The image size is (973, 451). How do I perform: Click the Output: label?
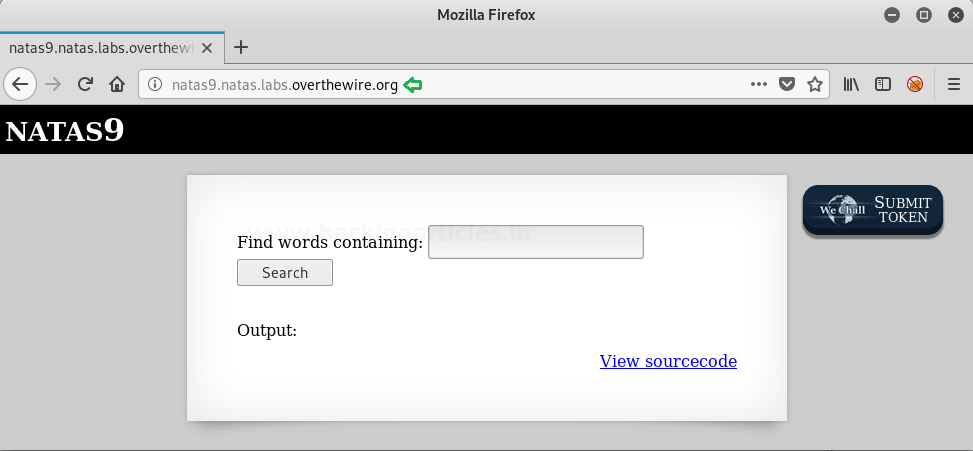point(267,331)
